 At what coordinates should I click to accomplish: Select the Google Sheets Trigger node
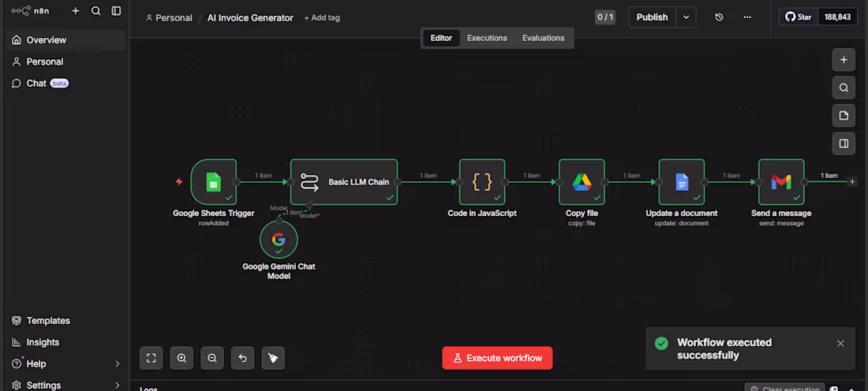tap(214, 182)
